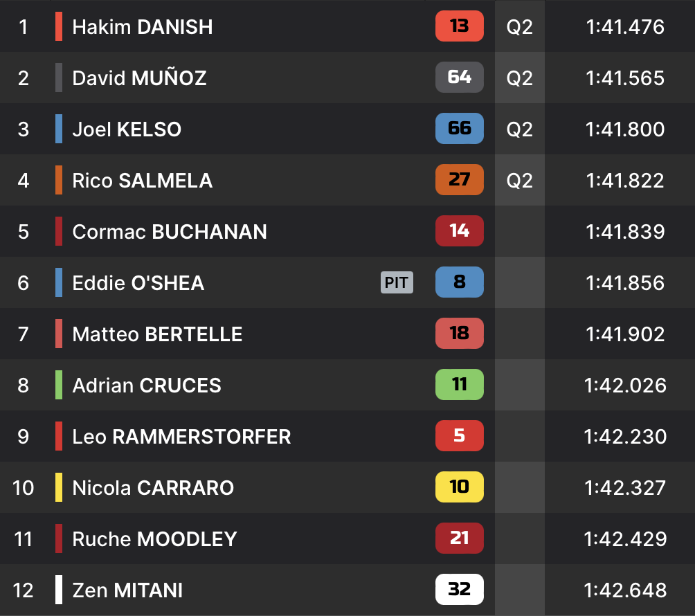Select rider name Matteo Bertelle

click(157, 334)
